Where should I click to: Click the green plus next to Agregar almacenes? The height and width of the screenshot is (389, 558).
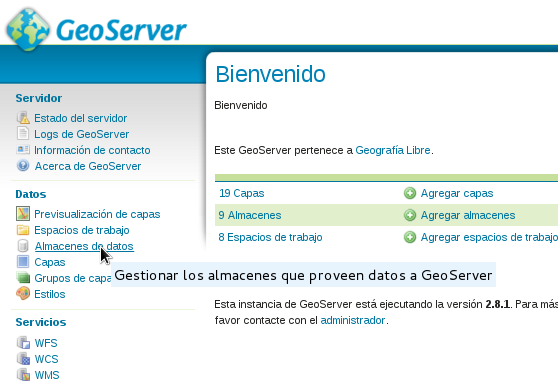click(x=410, y=215)
